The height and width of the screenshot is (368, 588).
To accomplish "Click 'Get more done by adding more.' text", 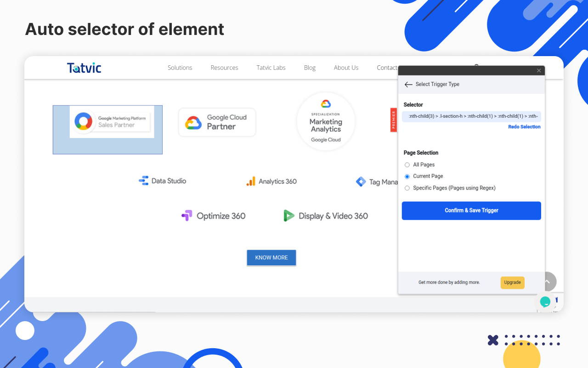I will [x=449, y=282].
